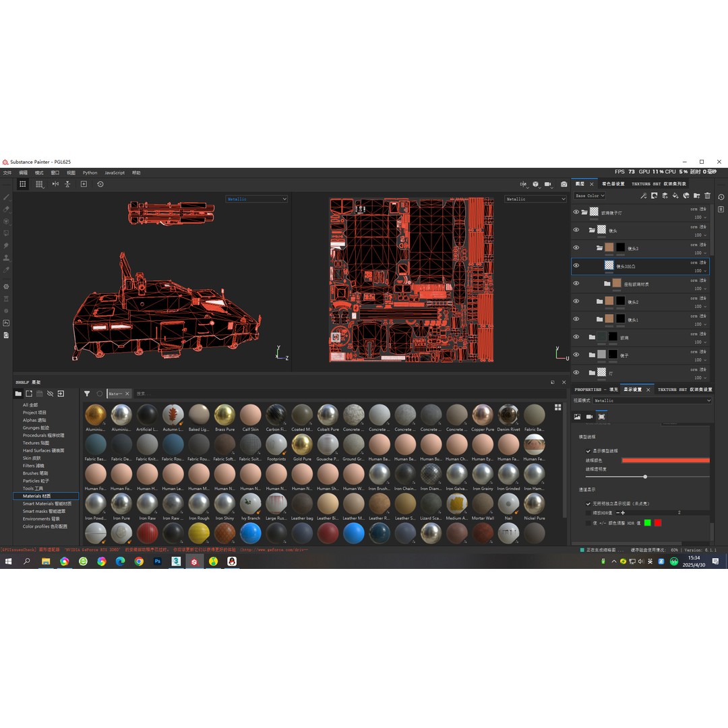728x728 pixels.
Task: Select the Polygon fill tool in left toolbar
Action: [x=7, y=233]
